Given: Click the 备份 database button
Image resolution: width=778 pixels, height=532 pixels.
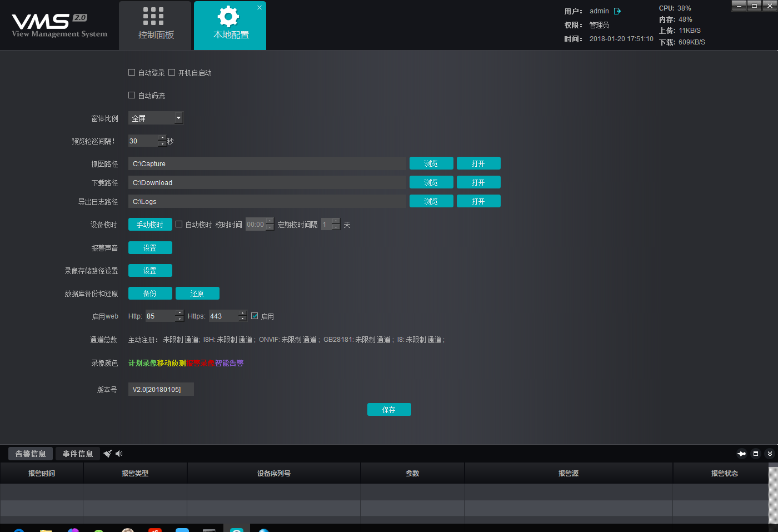Looking at the screenshot, I should [x=150, y=294].
